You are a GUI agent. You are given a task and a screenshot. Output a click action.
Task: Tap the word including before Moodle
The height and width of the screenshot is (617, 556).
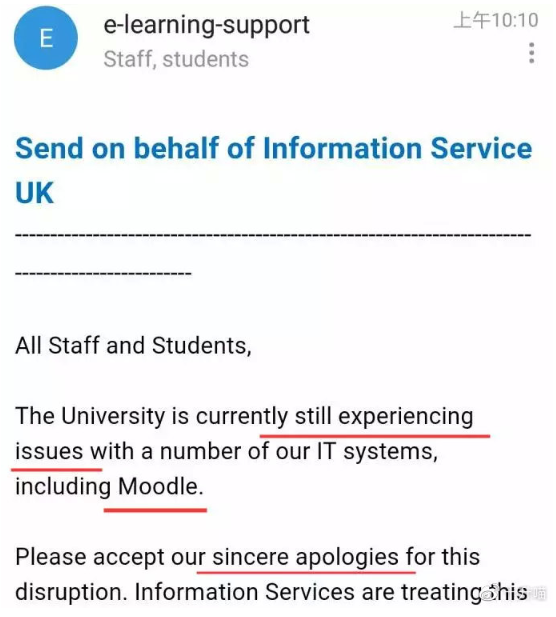[x=63, y=487]
